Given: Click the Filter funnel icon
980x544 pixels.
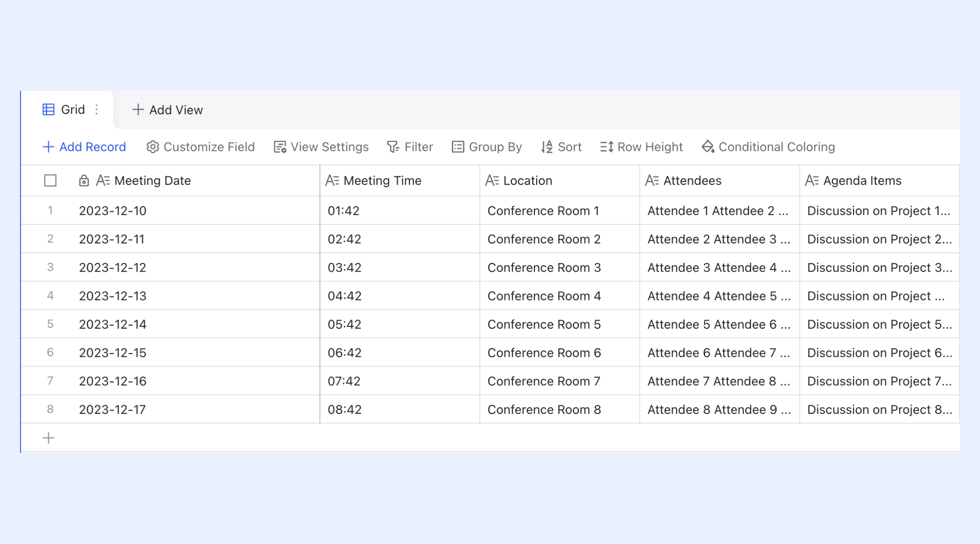Looking at the screenshot, I should 393,147.
